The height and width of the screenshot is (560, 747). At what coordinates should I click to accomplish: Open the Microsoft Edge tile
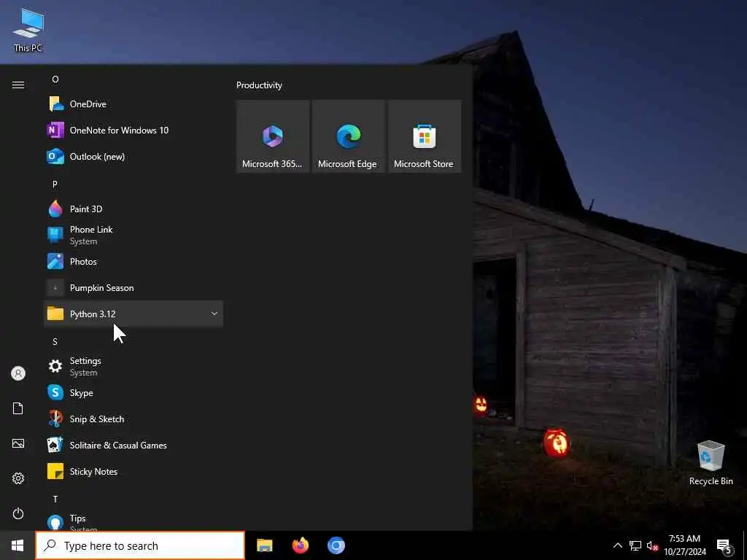pyautogui.click(x=348, y=136)
